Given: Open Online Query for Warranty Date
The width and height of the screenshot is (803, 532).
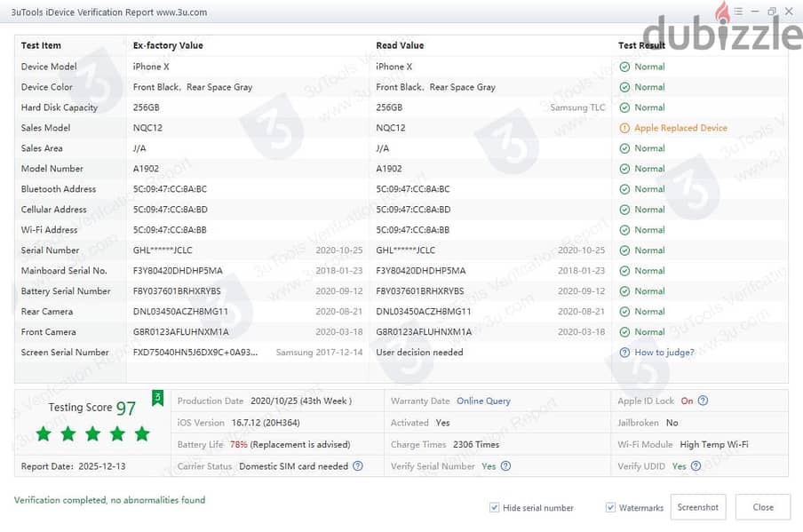Looking at the screenshot, I should pos(483,401).
